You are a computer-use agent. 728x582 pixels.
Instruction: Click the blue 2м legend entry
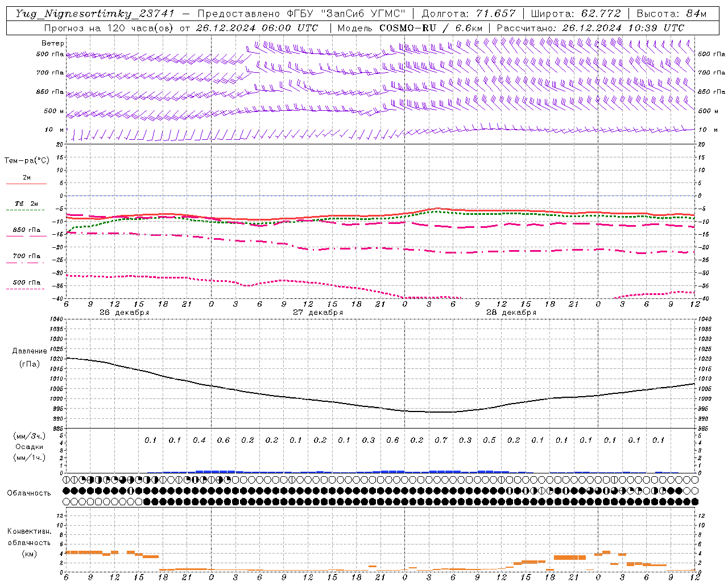click(27, 178)
